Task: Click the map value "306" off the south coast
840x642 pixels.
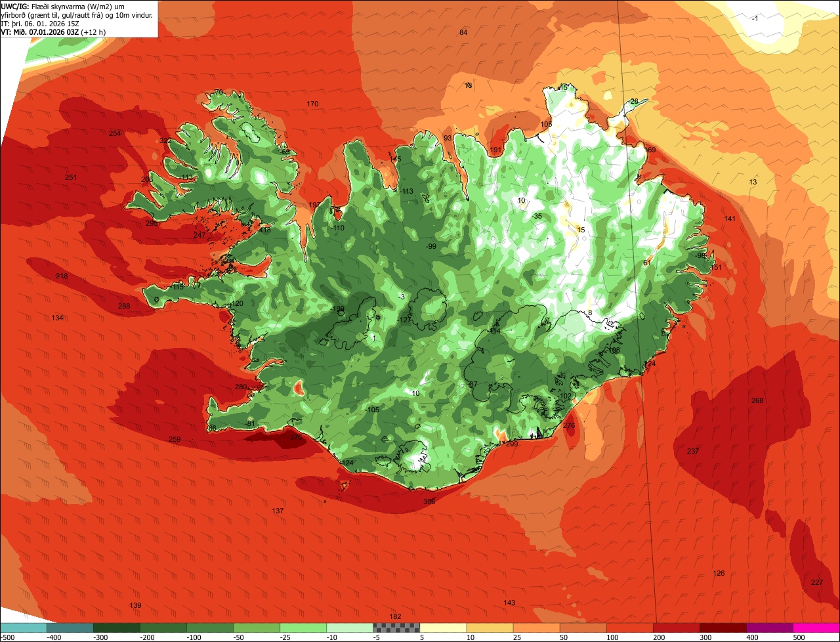Action: click(429, 502)
